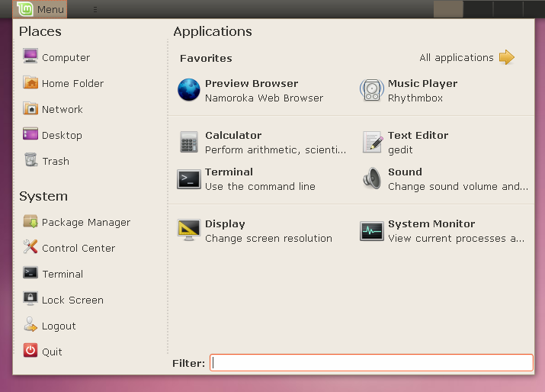Open the Sound speaker icon
This screenshot has width=545, height=392.
tap(372, 178)
